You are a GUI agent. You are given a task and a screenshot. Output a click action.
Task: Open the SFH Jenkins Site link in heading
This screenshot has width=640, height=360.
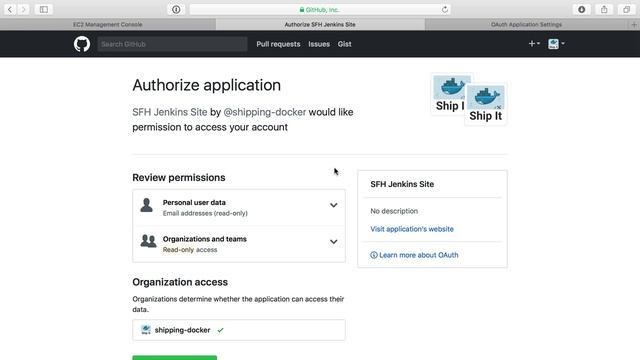(169, 112)
